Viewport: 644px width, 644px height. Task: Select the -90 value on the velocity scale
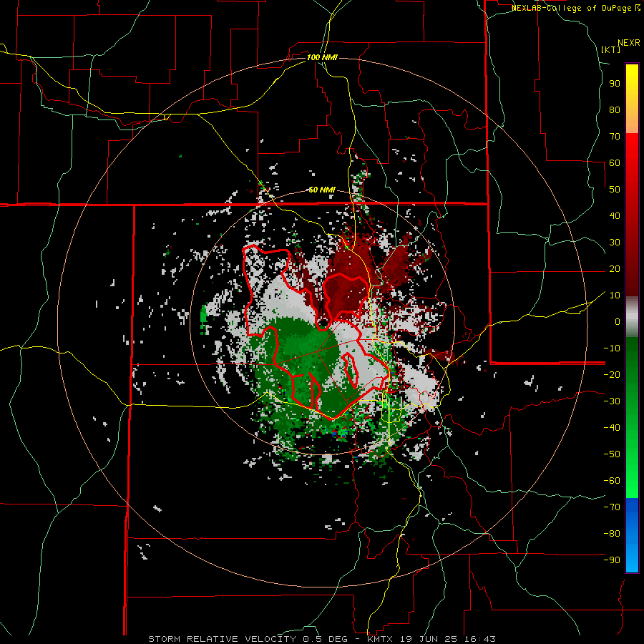(612, 560)
